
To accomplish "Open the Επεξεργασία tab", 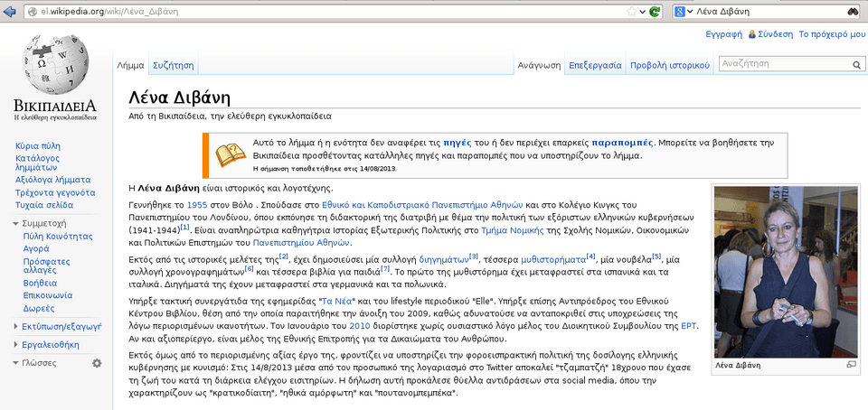I will tap(594, 65).
